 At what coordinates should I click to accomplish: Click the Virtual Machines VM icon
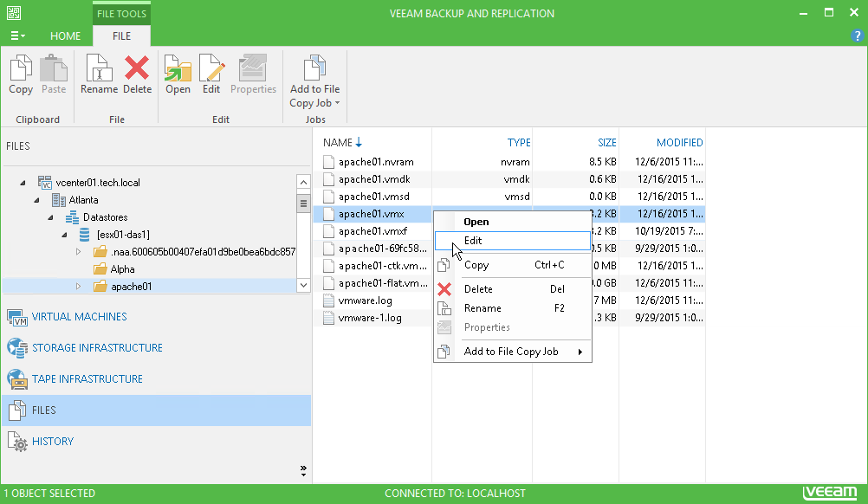[x=17, y=318]
